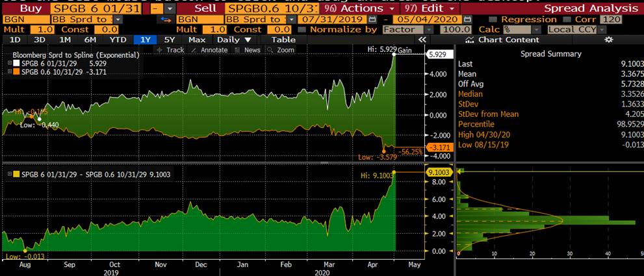Switch to YTD range
The height and width of the screenshot is (276, 644).
click(116, 40)
